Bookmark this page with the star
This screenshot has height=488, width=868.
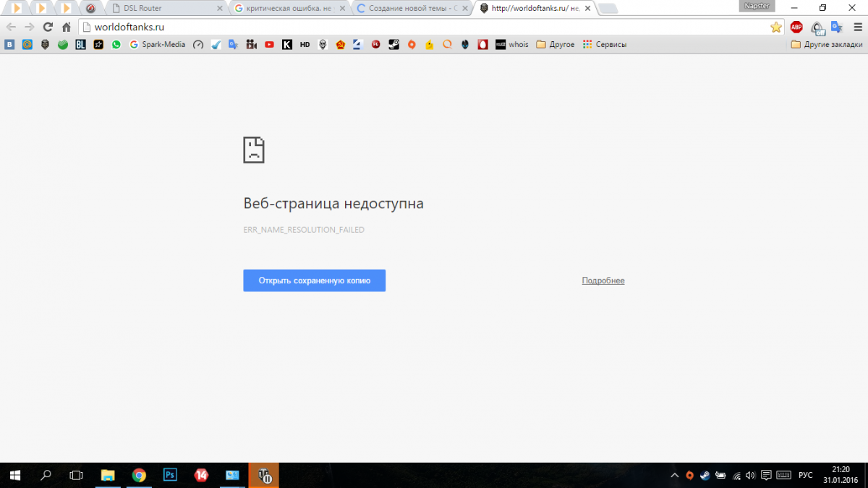point(776,27)
